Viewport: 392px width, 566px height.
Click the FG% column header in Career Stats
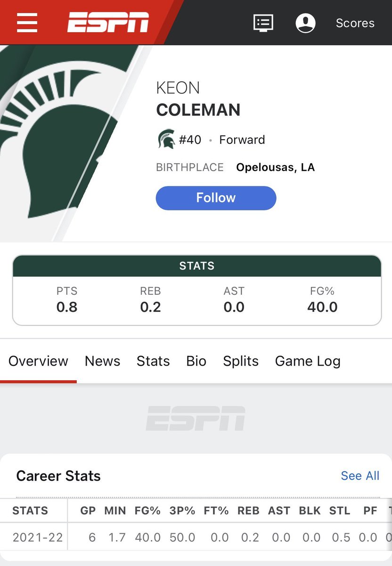point(147,510)
